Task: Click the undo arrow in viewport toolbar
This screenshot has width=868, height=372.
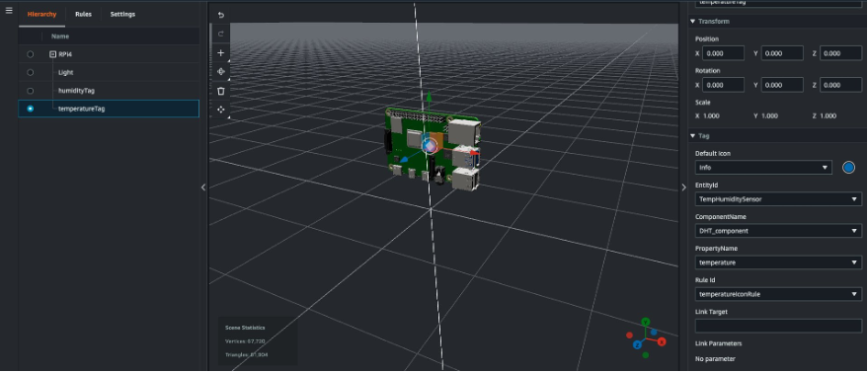Action: tap(221, 15)
